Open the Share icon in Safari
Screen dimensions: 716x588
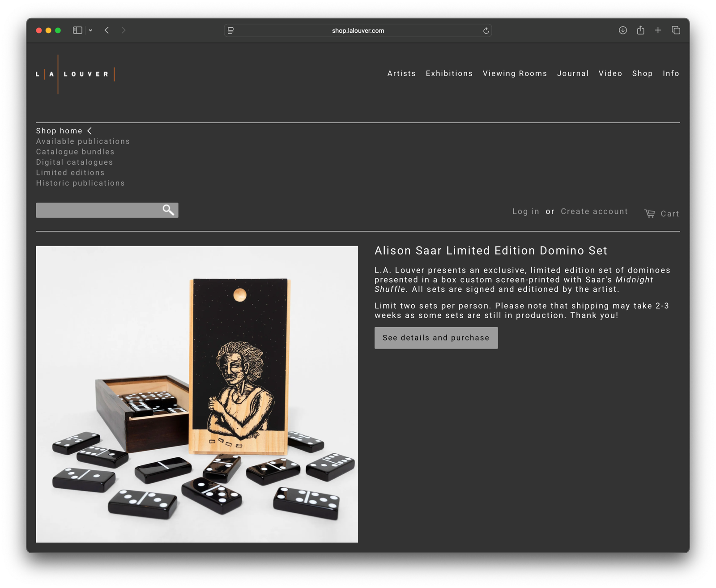click(640, 30)
